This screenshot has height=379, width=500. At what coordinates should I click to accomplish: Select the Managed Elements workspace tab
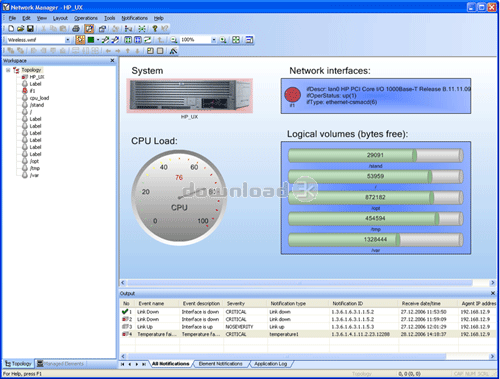pyautogui.click(x=60, y=364)
